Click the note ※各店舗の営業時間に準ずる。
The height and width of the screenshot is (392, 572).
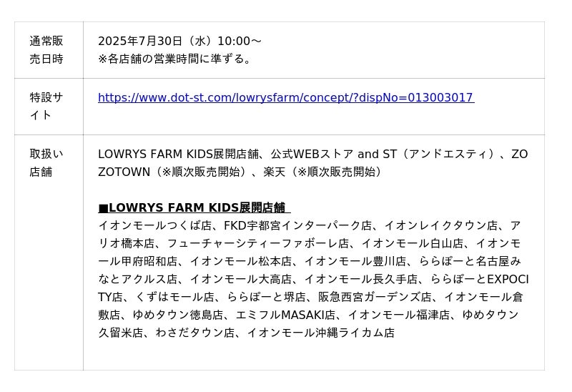(177, 59)
